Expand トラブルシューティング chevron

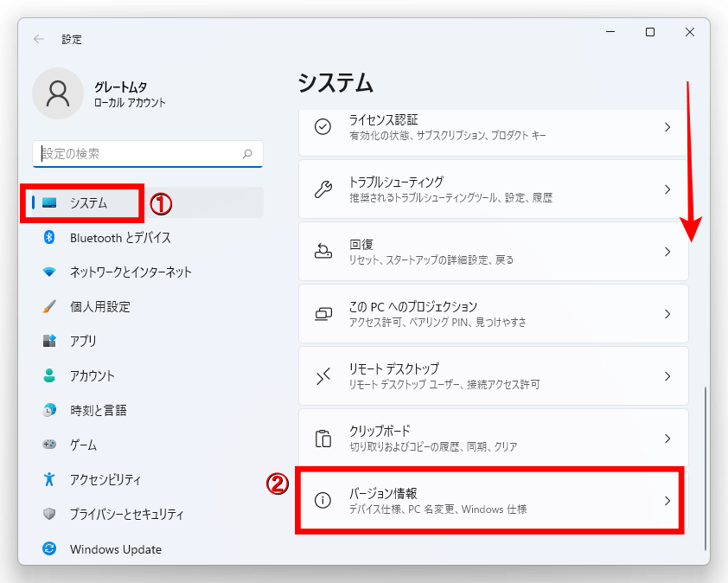667,189
